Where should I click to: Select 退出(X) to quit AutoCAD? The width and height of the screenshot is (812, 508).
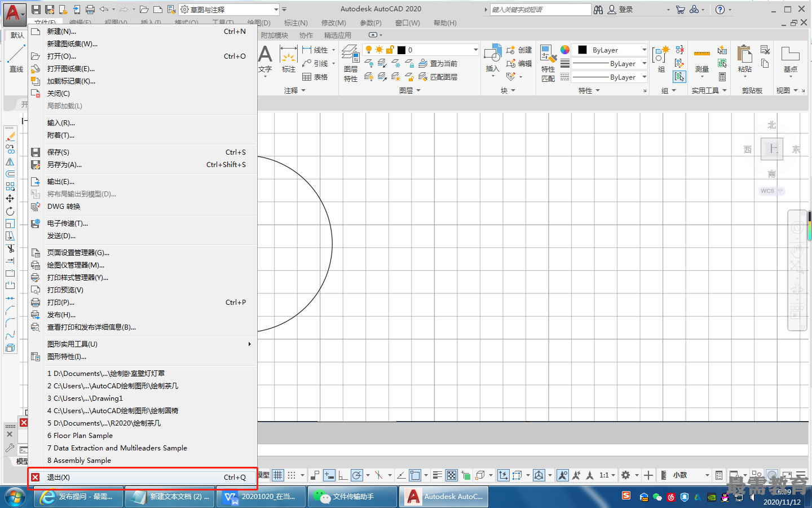[x=143, y=478]
